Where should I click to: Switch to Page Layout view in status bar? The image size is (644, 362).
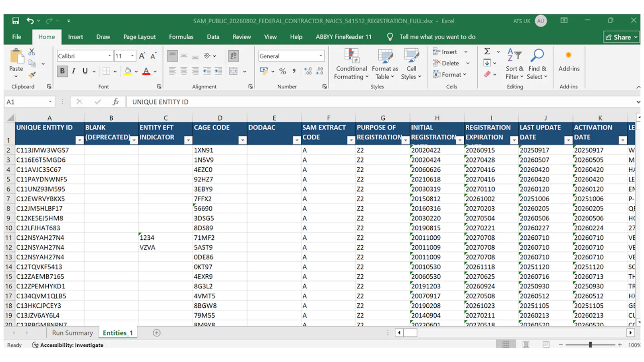point(526,345)
